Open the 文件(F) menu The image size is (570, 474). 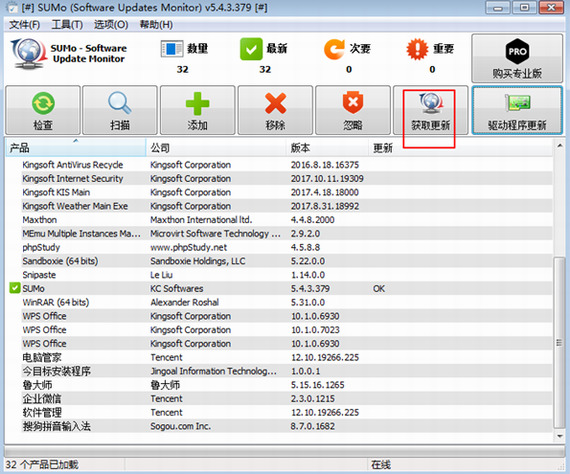tap(24, 25)
